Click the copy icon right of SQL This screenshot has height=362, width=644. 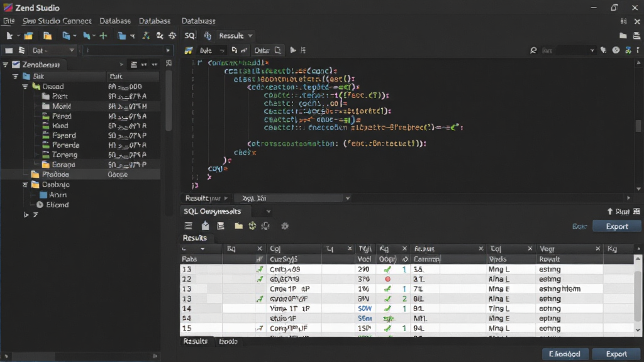click(x=208, y=36)
